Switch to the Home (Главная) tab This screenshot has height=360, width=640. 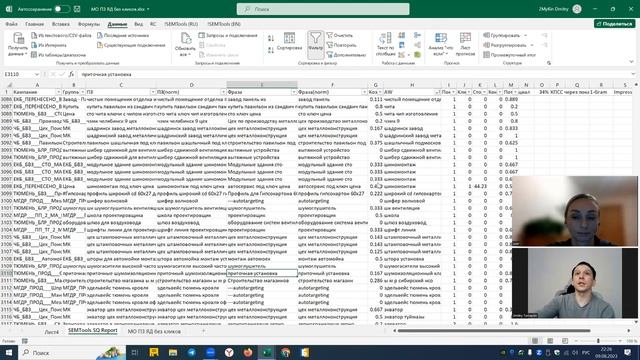coord(35,24)
